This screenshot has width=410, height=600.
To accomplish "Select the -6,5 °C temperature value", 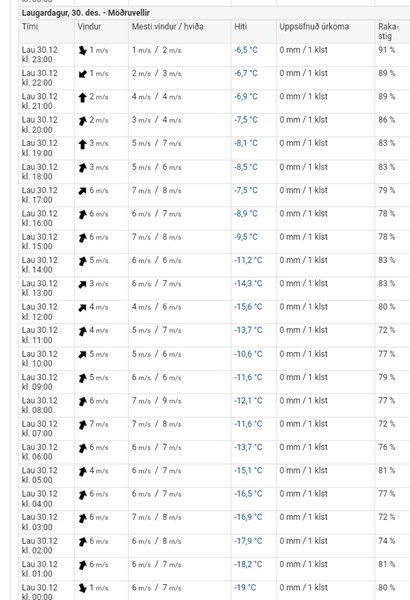I will pyautogui.click(x=246, y=50).
